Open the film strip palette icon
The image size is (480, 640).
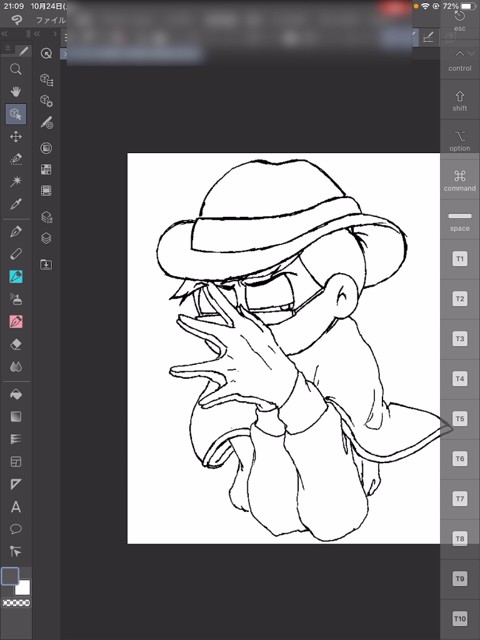pyautogui.click(x=46, y=190)
